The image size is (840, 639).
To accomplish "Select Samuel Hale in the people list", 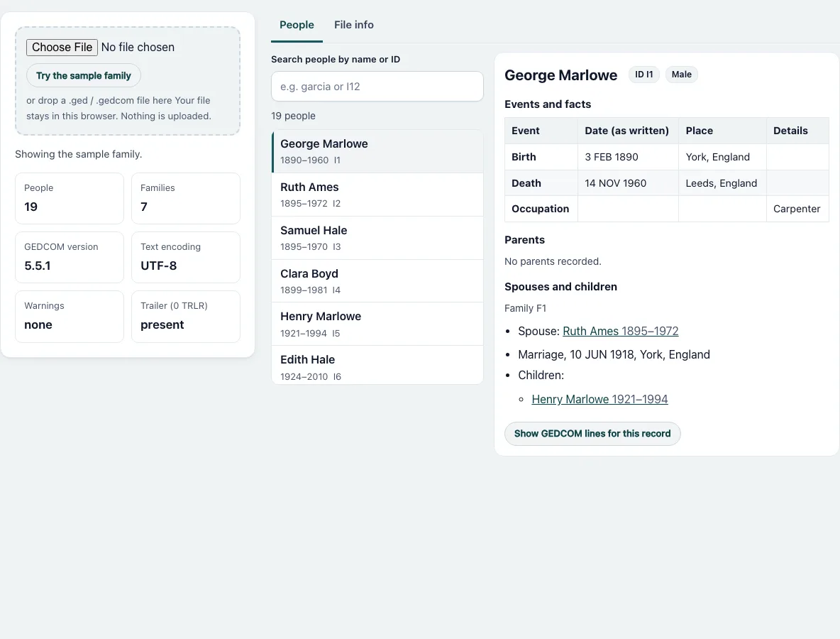I will pyautogui.click(x=377, y=238).
